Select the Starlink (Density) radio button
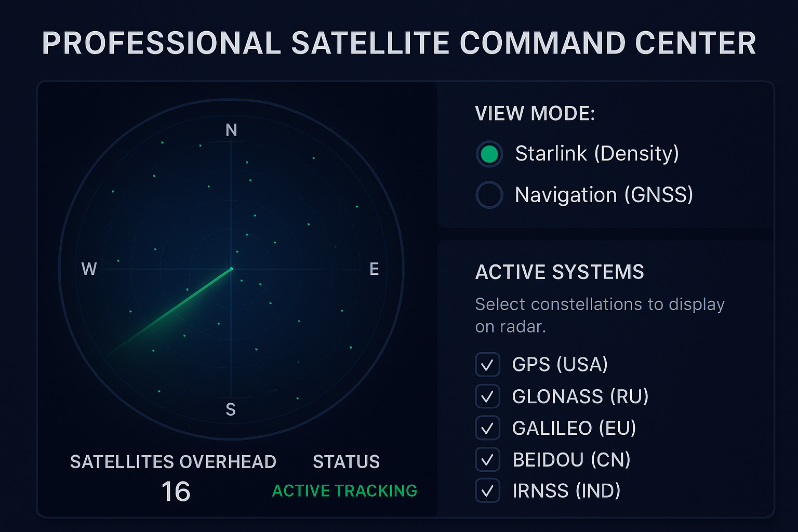 pyautogui.click(x=489, y=154)
